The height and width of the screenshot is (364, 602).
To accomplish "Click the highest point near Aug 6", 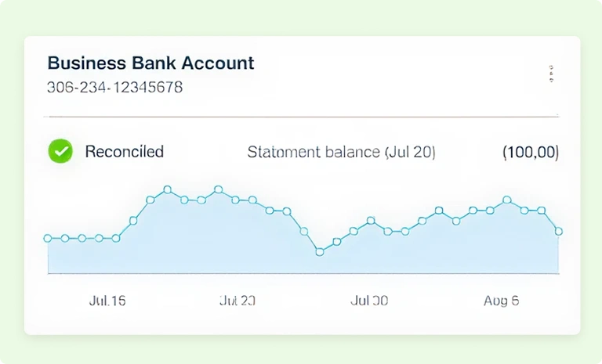I will [x=507, y=200].
